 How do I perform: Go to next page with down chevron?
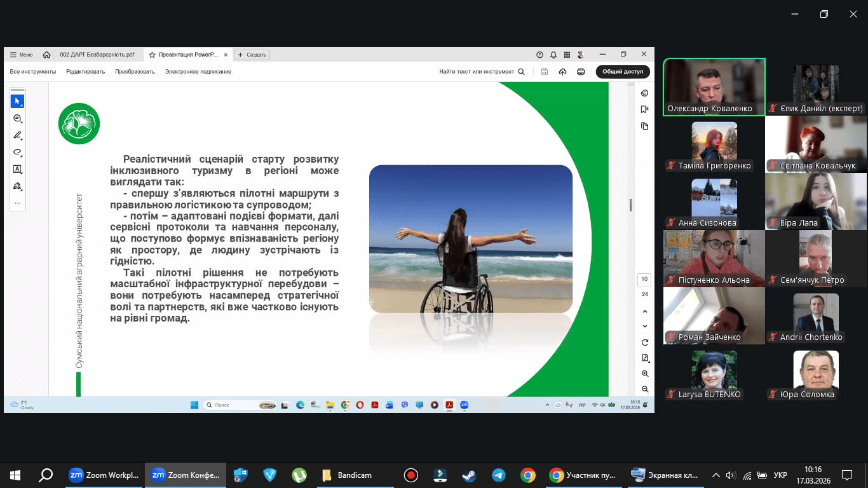(645, 326)
